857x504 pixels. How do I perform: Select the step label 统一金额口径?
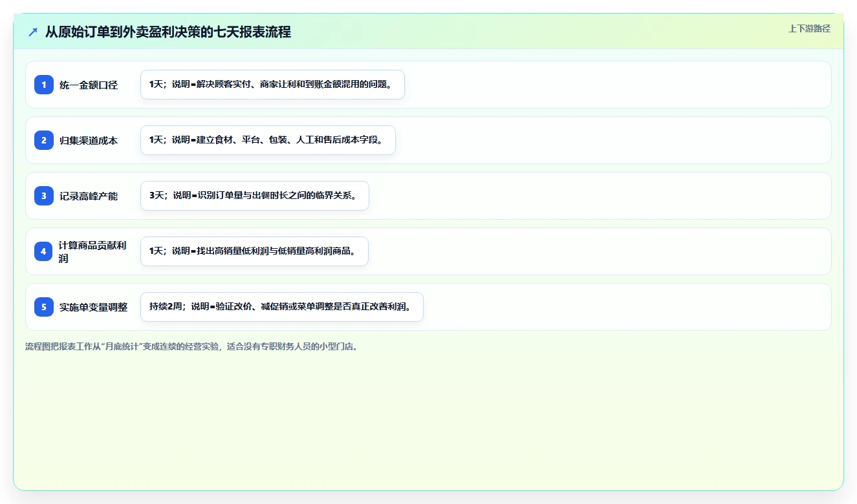(x=89, y=85)
